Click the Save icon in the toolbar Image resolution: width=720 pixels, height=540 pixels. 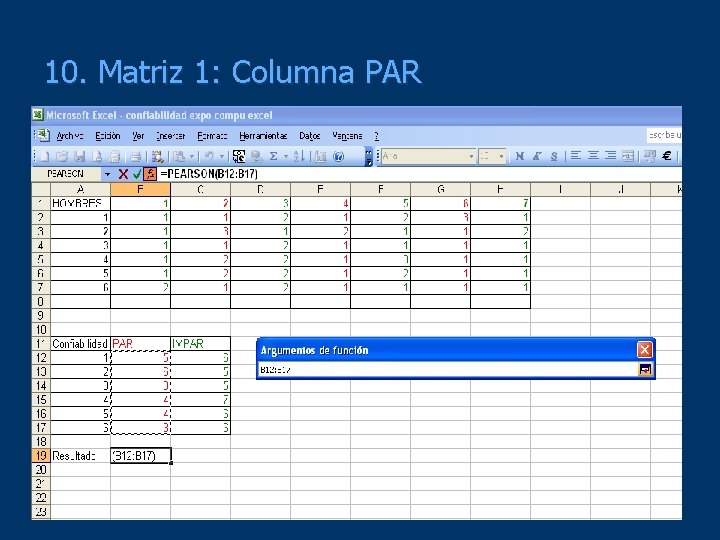(x=79, y=157)
